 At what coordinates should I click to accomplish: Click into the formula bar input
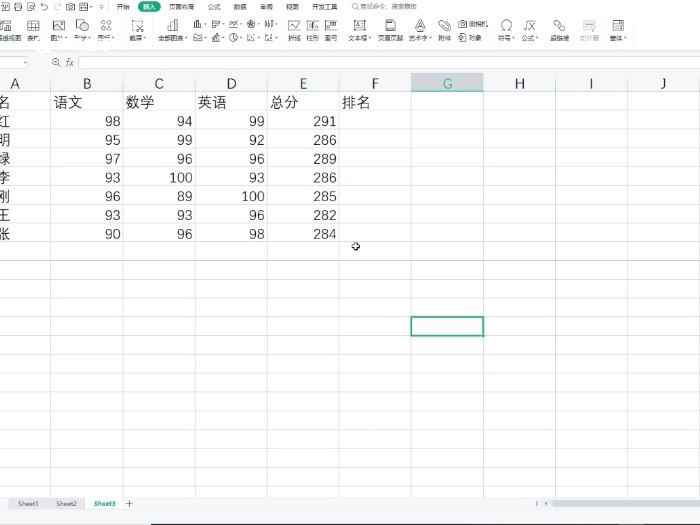tap(388, 62)
